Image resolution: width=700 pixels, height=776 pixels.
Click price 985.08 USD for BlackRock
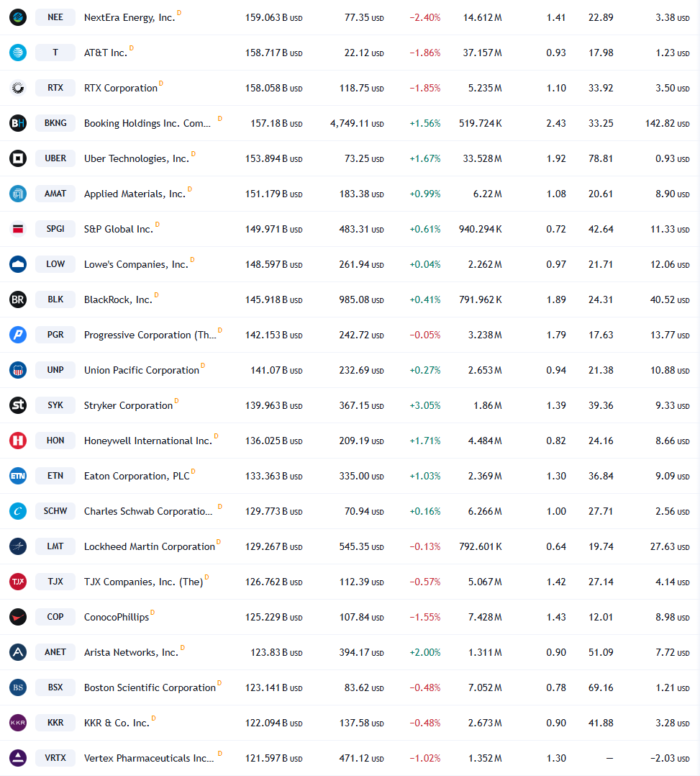coord(362,300)
